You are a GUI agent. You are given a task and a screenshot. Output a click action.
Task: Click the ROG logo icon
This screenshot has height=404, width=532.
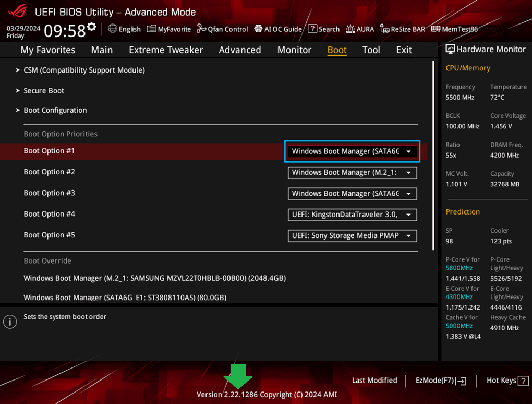coord(18,11)
